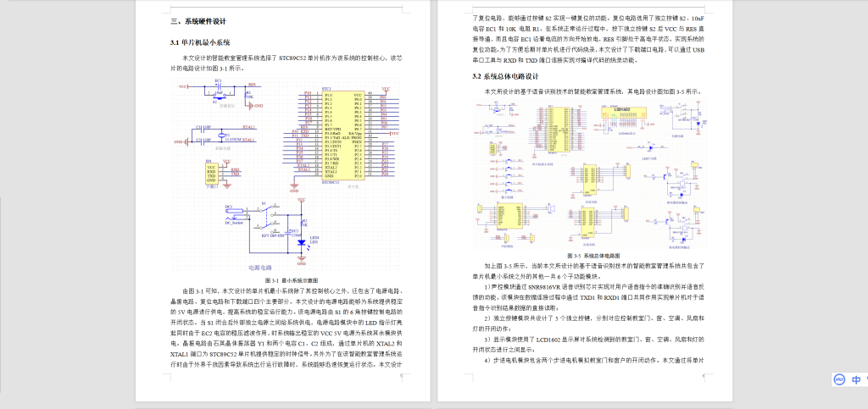Click the line starting 3）显示模块使用了 LCD1602
This screenshot has width=868, height=409.
[594, 339]
